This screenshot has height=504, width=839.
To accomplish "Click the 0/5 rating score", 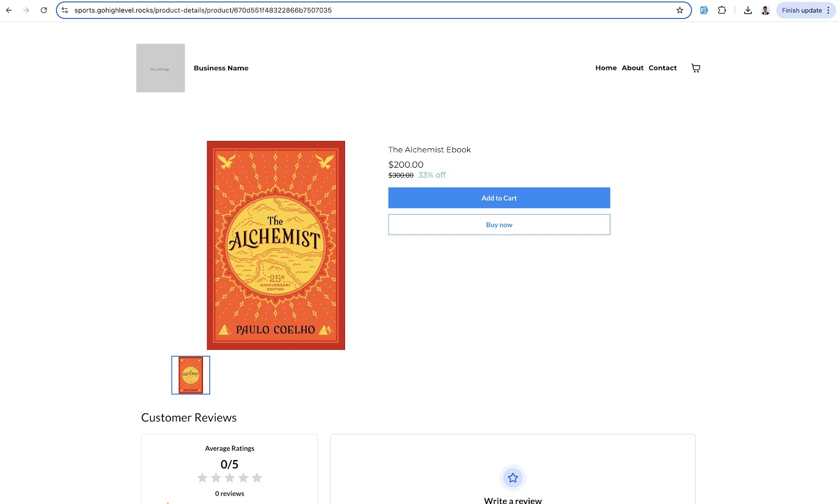I will pyautogui.click(x=230, y=464).
